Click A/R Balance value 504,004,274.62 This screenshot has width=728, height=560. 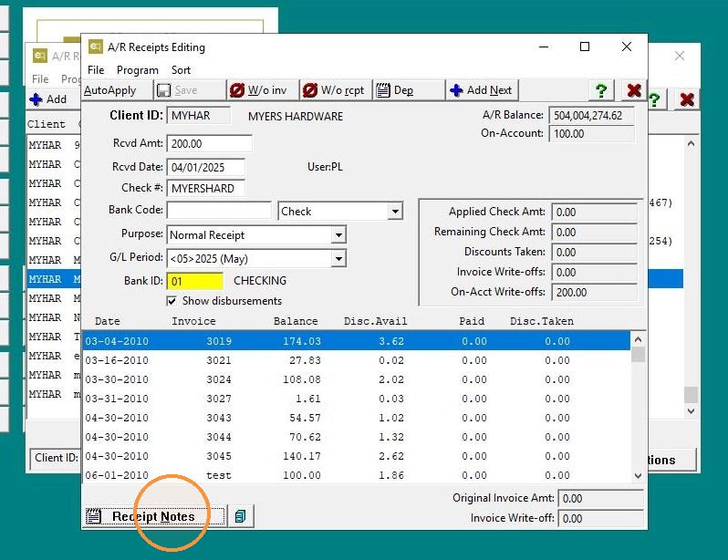pos(591,115)
